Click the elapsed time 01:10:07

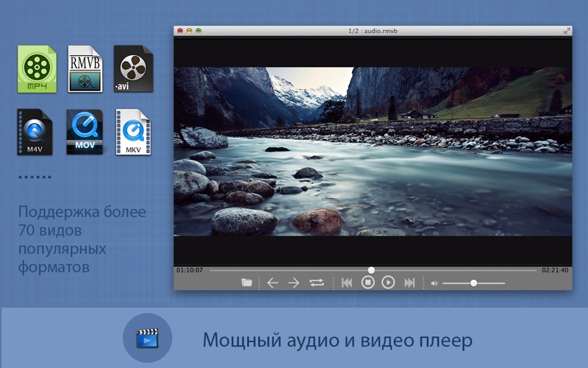(190, 270)
